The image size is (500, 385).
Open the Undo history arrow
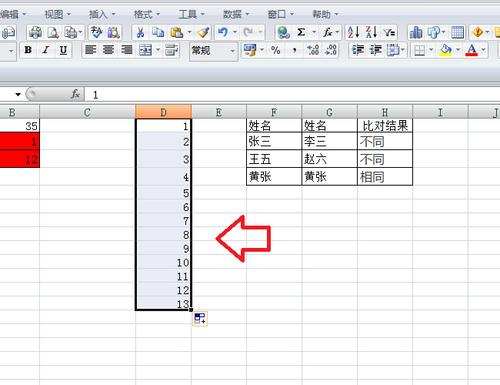pos(235,32)
